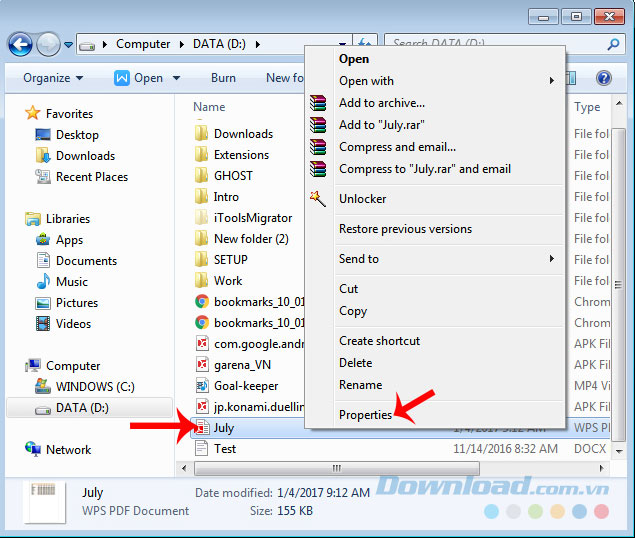635x538 pixels.
Task: Open Properties from the context menu
Action: (x=436, y=415)
